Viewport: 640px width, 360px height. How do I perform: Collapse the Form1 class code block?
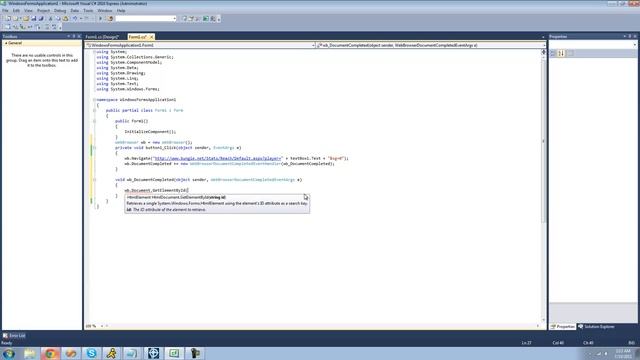click(x=94, y=111)
